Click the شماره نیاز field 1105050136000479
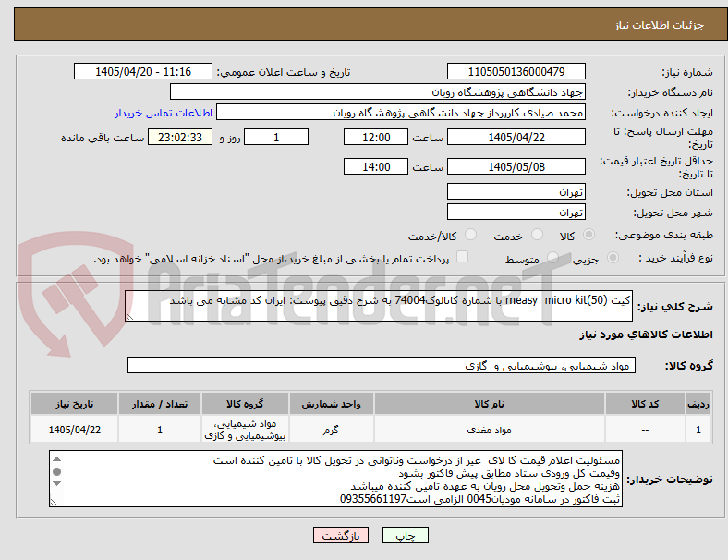This screenshot has width=728, height=560. pos(516,71)
